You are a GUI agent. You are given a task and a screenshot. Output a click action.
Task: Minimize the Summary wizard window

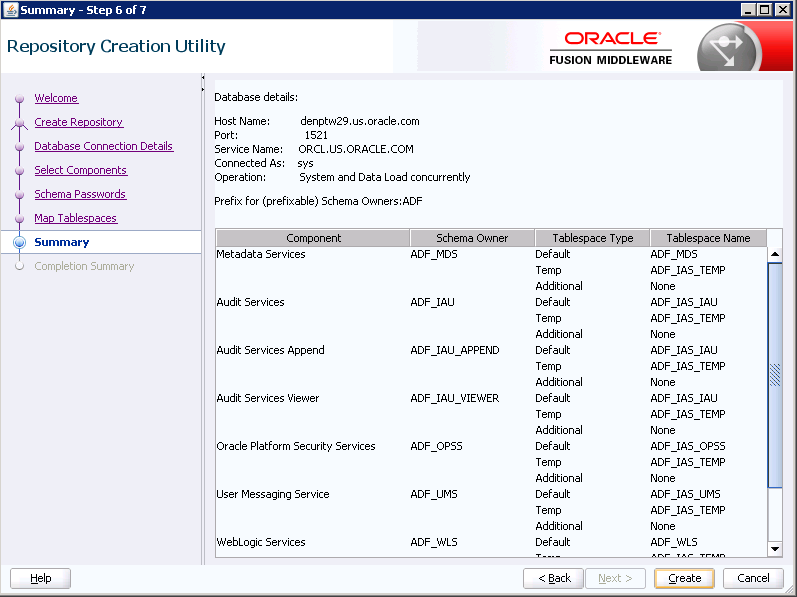click(x=748, y=10)
